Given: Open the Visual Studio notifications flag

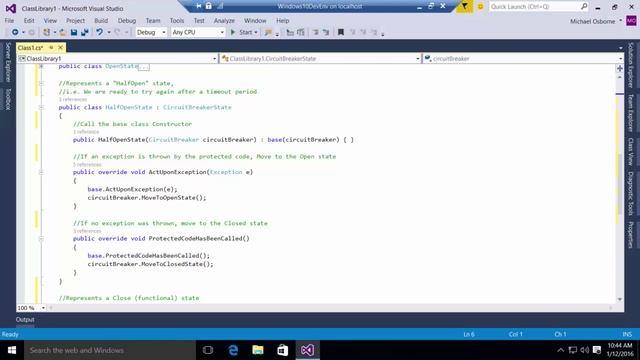Looking at the screenshot, I should click(x=464, y=7).
